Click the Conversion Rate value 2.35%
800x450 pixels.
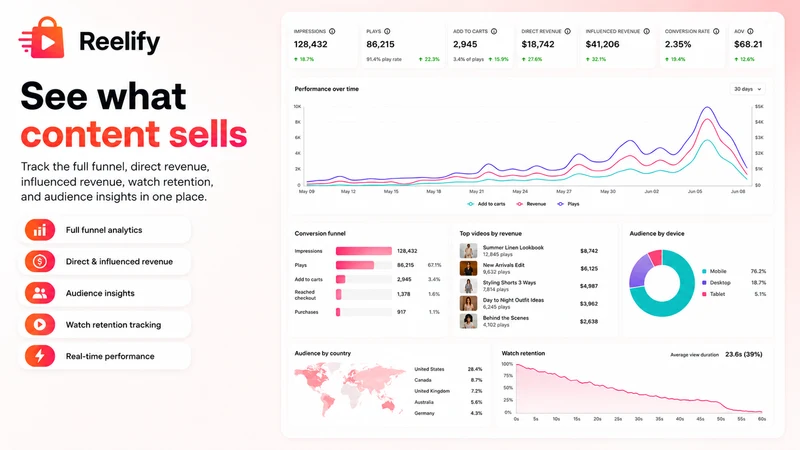pyautogui.click(x=678, y=44)
